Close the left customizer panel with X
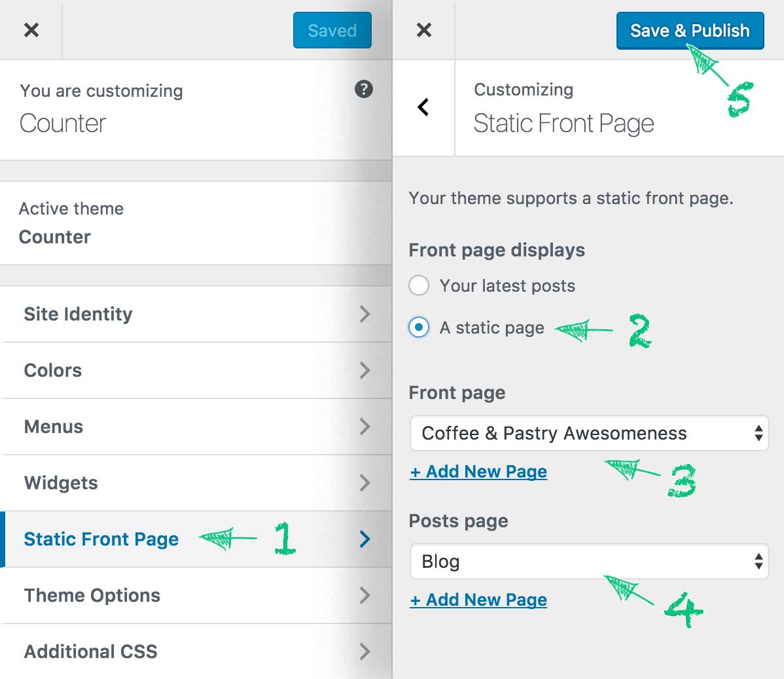Screen dimensions: 784x679 [31, 30]
